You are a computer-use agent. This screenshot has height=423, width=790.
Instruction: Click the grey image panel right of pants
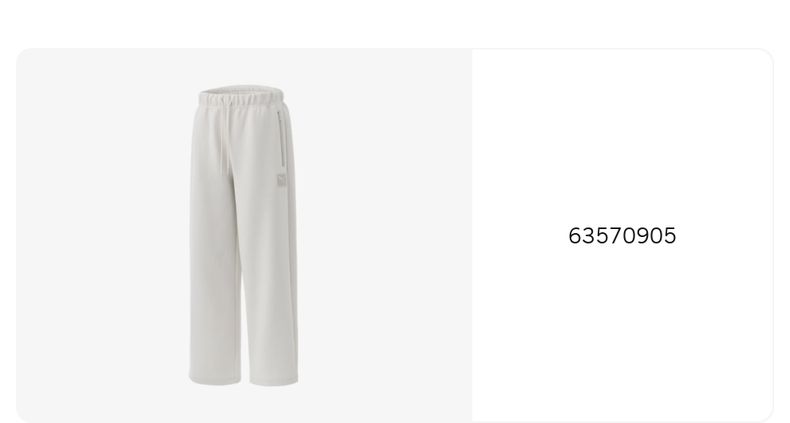click(x=386, y=235)
